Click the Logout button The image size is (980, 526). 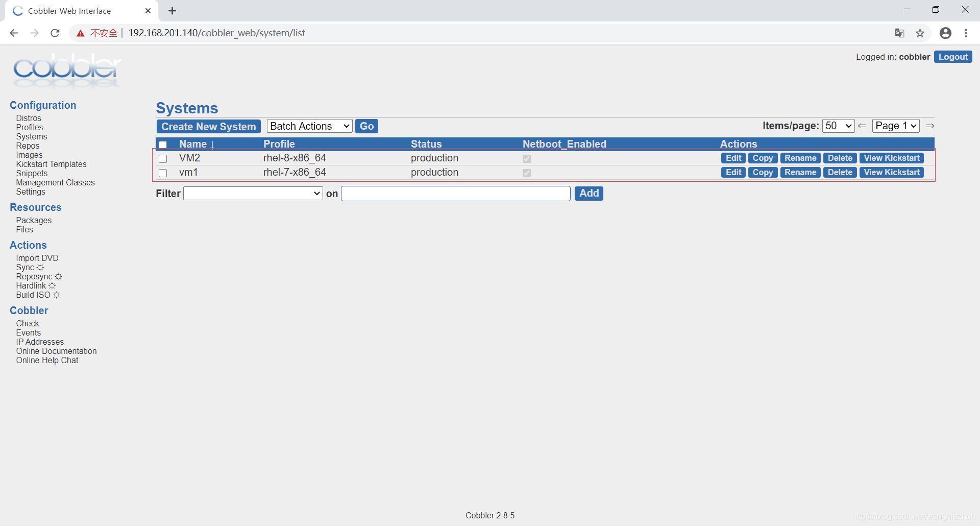coord(953,57)
